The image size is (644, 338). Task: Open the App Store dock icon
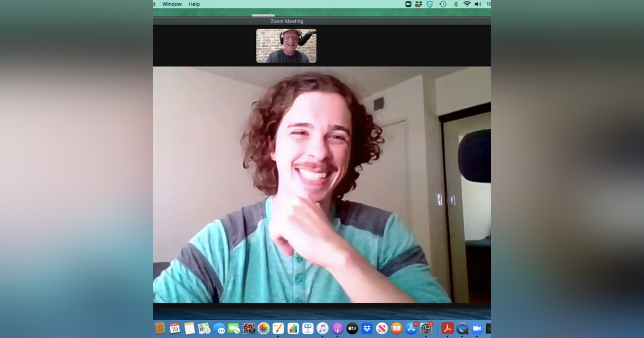(x=412, y=328)
